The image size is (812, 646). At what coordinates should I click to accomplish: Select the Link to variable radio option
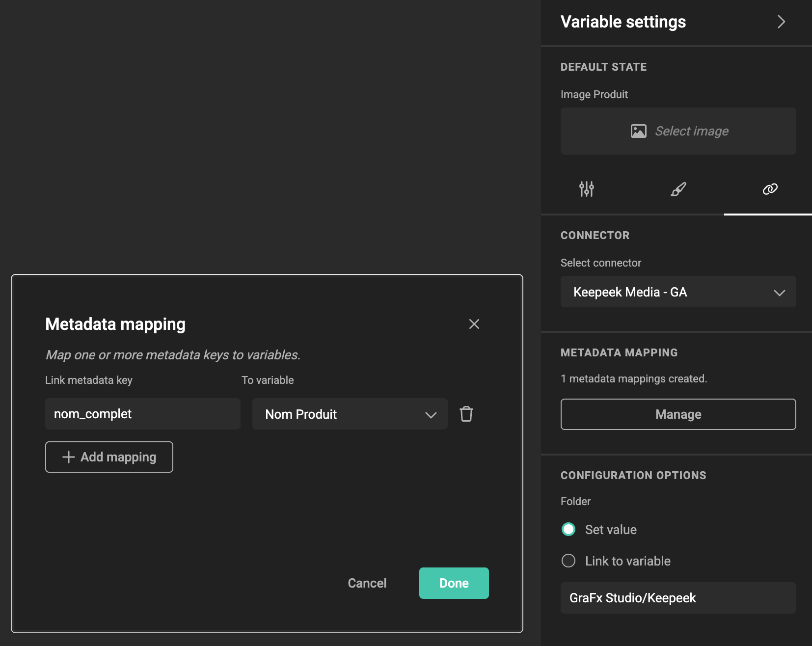click(x=568, y=561)
